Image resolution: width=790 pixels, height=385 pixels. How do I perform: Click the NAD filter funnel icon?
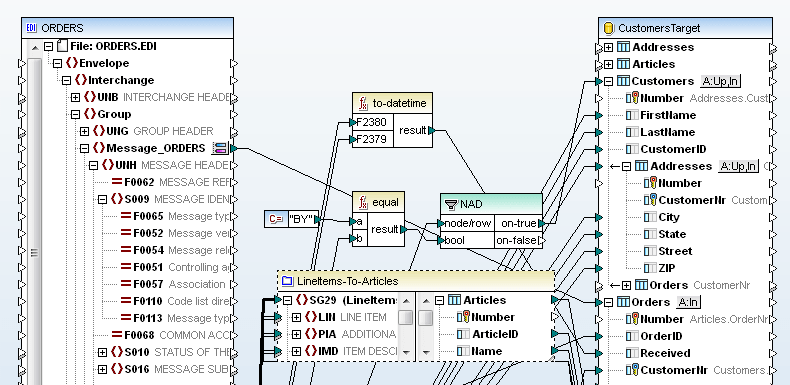tap(451, 204)
